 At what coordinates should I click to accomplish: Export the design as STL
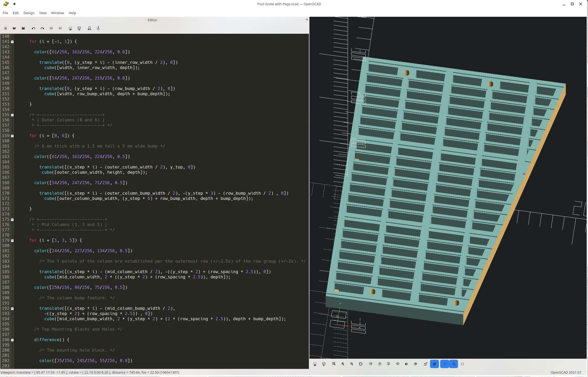89,28
